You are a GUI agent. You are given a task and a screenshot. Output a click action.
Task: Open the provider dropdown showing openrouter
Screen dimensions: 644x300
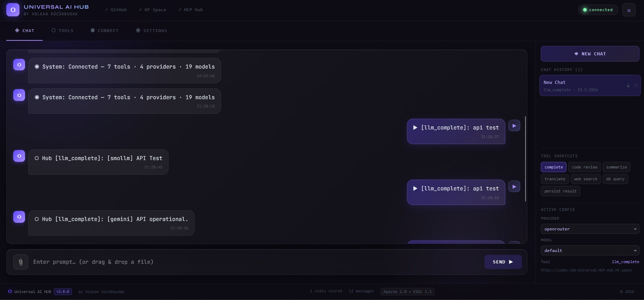point(590,229)
